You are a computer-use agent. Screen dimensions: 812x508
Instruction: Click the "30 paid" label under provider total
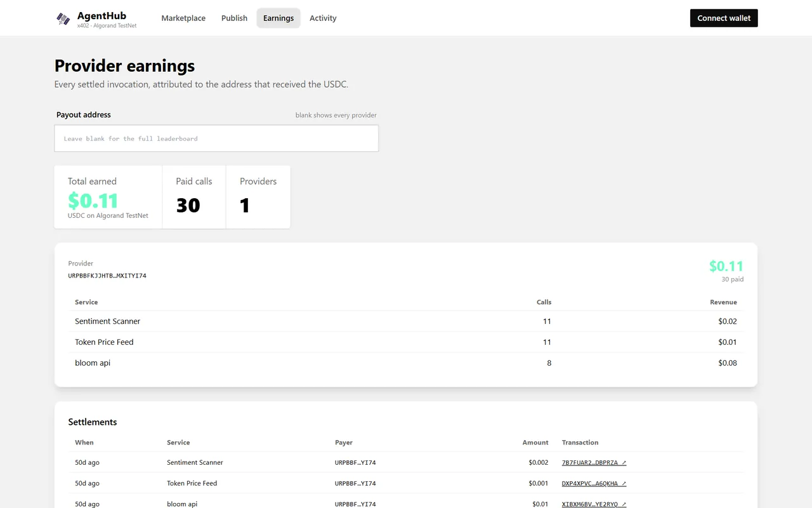click(x=733, y=279)
